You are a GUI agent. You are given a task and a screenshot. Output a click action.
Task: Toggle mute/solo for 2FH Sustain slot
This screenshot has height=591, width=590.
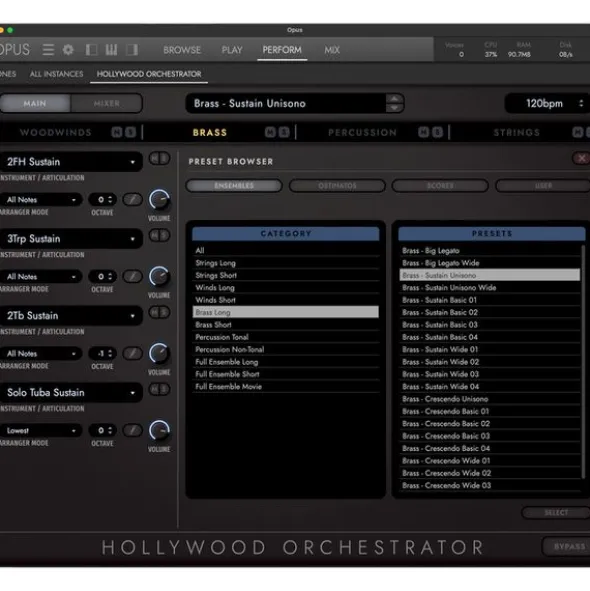click(159, 158)
